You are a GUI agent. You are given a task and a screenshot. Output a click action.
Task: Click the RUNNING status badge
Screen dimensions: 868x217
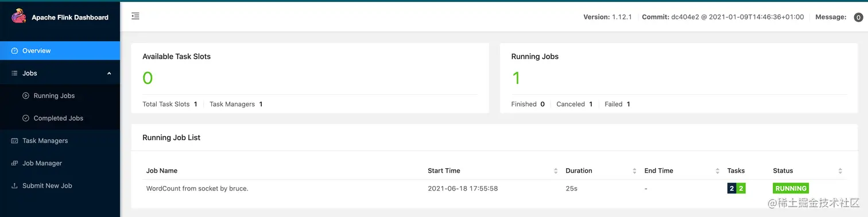790,188
